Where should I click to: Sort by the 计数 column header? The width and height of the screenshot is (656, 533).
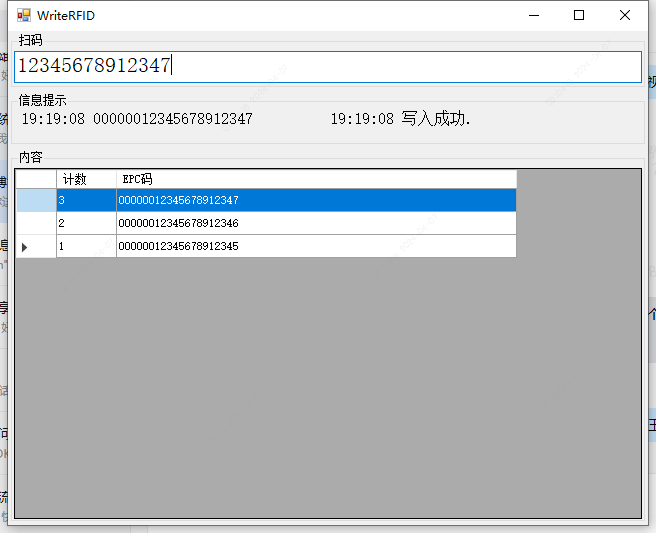click(x=86, y=179)
